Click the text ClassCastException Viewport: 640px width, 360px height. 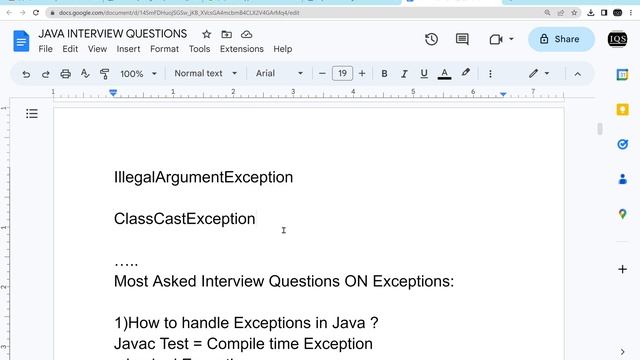(184, 219)
